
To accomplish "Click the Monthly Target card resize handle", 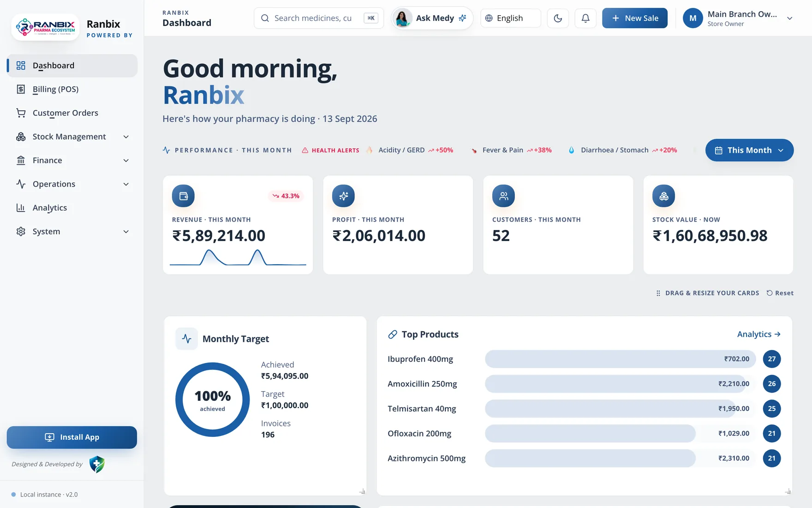I will pyautogui.click(x=362, y=491).
